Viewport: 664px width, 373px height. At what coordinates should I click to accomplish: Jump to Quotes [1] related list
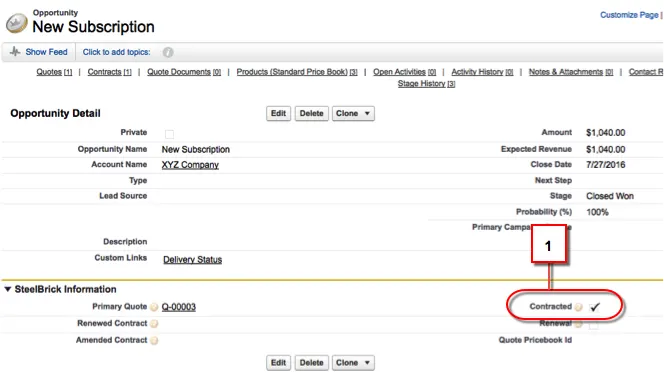[x=54, y=72]
